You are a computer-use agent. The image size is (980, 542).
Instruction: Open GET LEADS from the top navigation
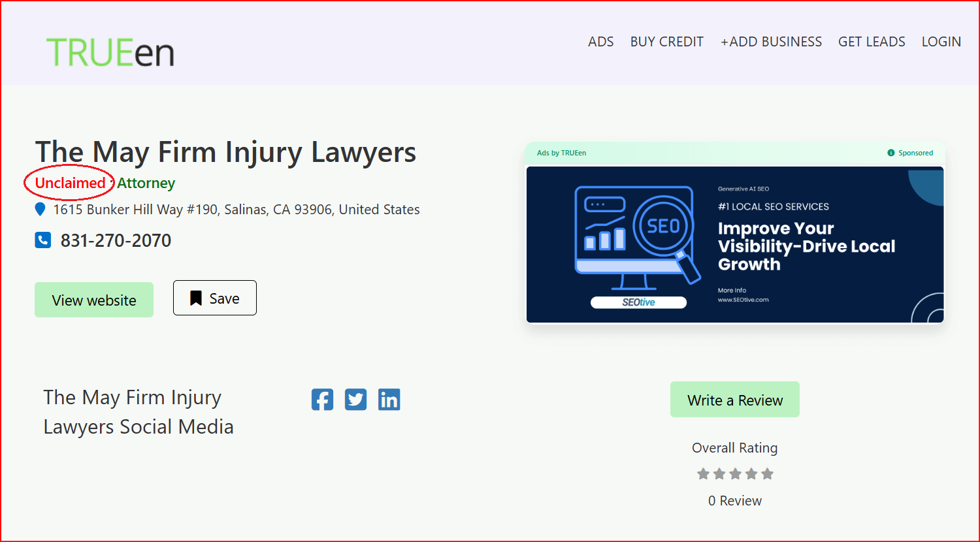coord(872,42)
